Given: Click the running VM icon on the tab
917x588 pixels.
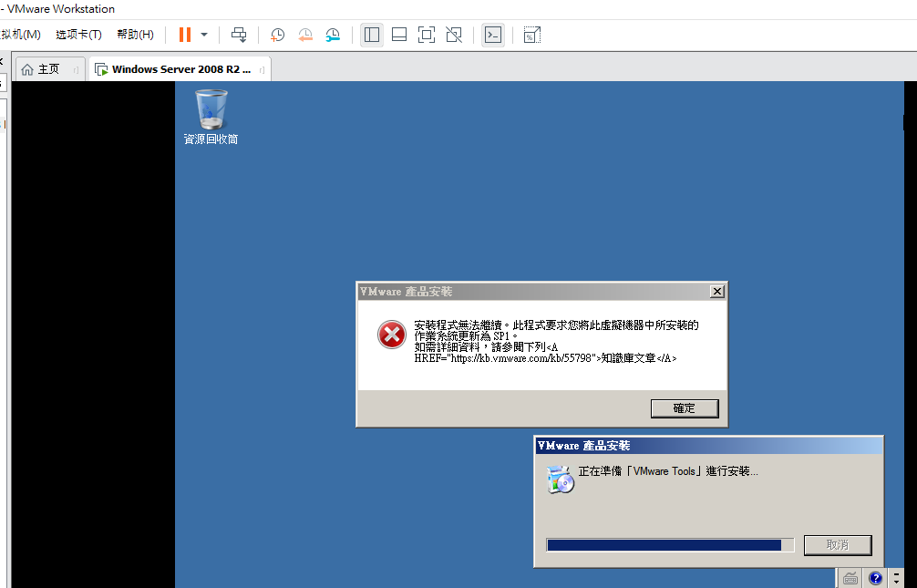Looking at the screenshot, I should coord(101,69).
